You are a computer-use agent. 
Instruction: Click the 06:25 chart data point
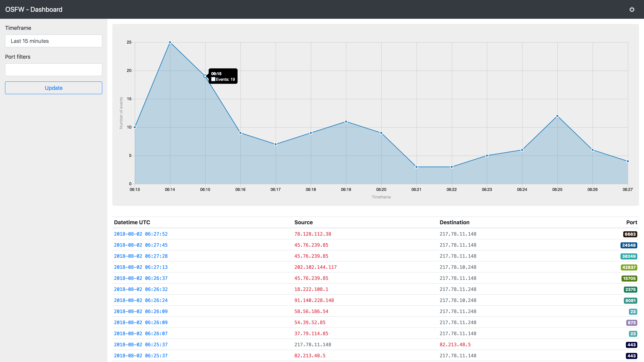pos(557,116)
